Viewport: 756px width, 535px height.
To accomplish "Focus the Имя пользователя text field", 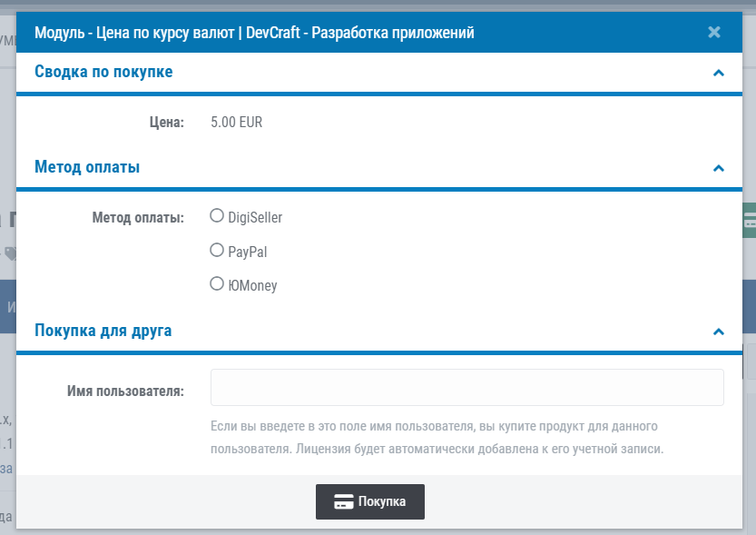I will 466,387.
